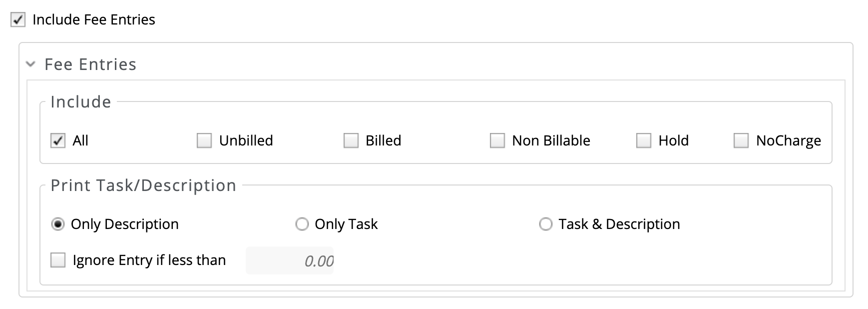This screenshot has height=309, width=868.
Task: Click the Include group legend label
Action: click(81, 101)
